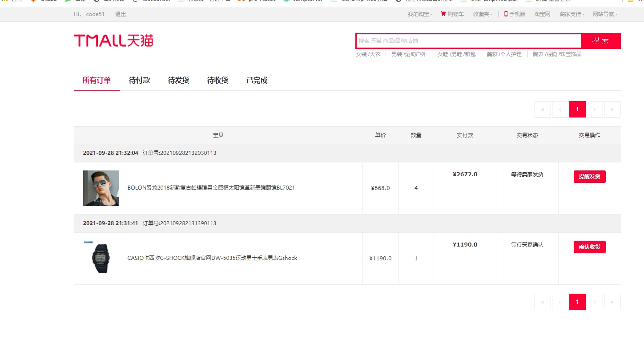Click the 实付款 column header
The width and height of the screenshot is (644, 344).
[465, 135]
